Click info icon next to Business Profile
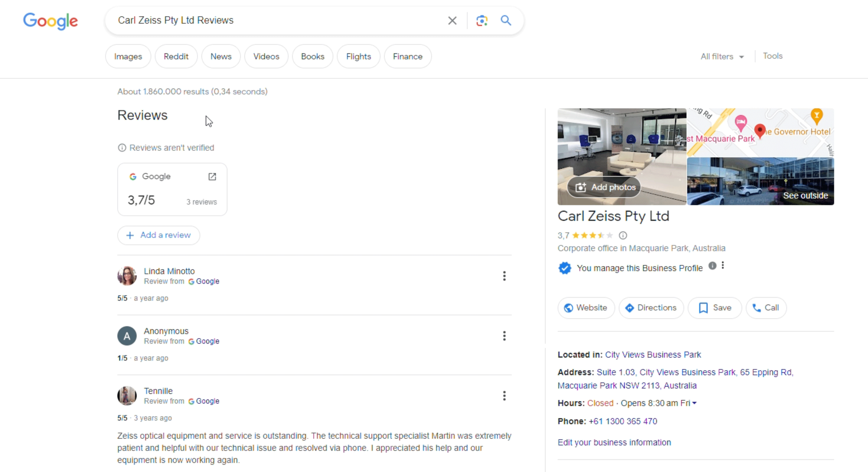The image size is (868, 472). tap(712, 265)
